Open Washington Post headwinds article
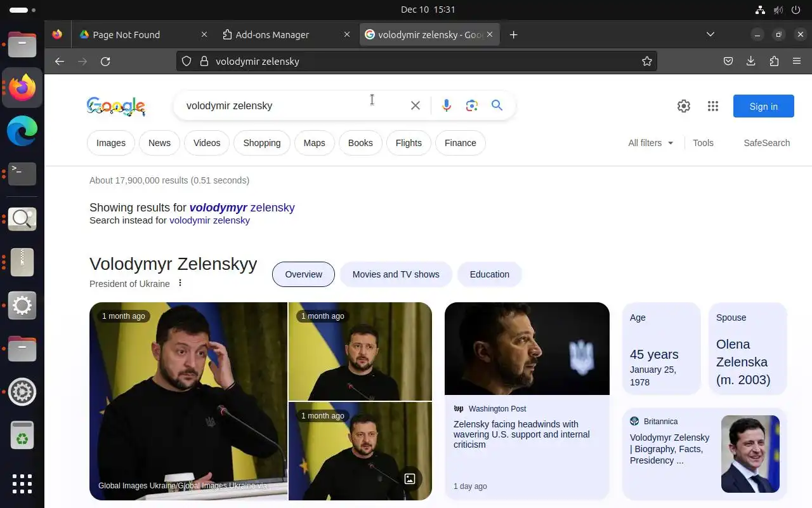Screen dimensions: 812x508 [521, 434]
